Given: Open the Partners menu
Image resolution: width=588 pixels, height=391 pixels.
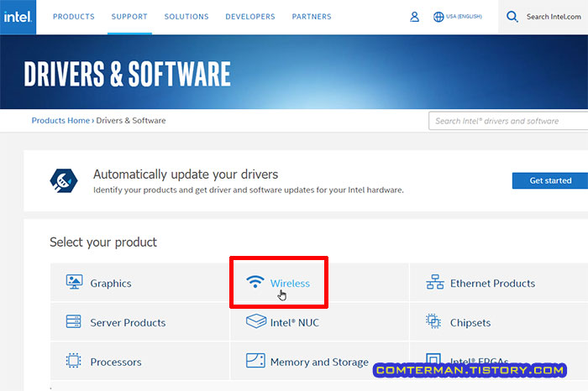Looking at the screenshot, I should [x=312, y=17].
